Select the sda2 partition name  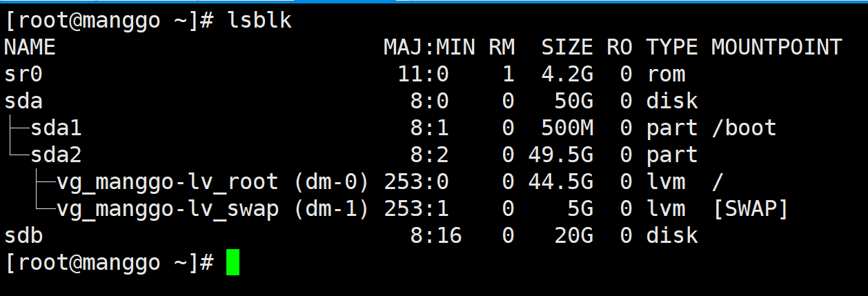56,155
